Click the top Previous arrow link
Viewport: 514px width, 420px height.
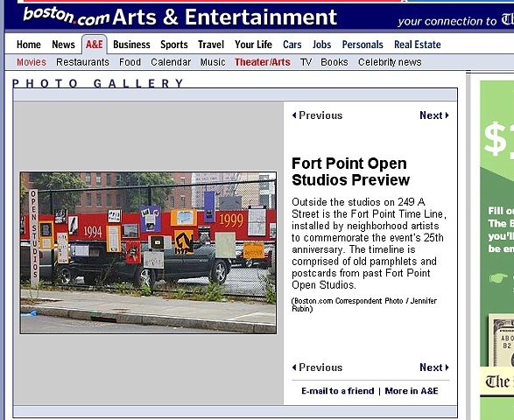point(317,115)
